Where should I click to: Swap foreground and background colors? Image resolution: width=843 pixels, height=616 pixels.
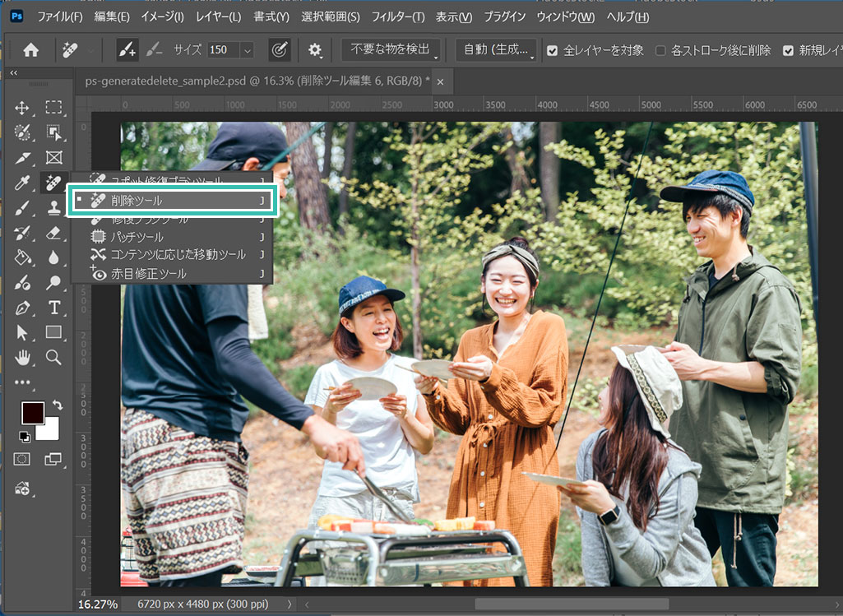point(57,405)
